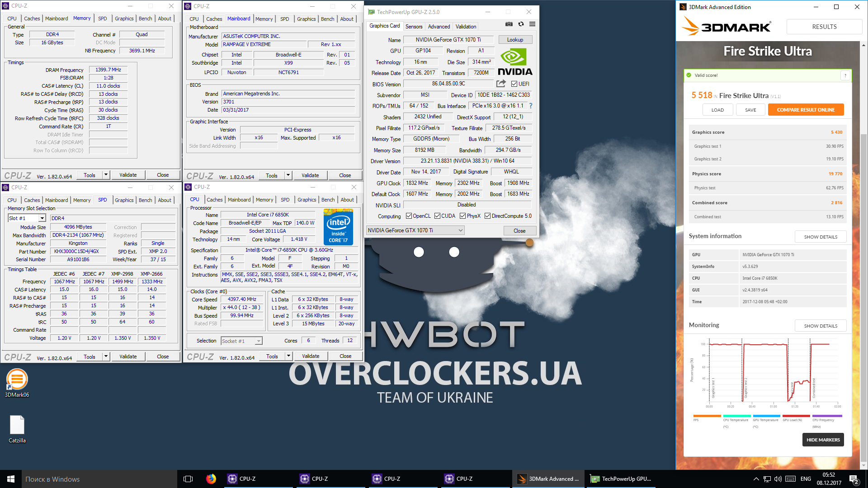Image resolution: width=868 pixels, height=488 pixels.
Task: Click the Intel Core i7 logo in CPU-Z
Action: [338, 227]
